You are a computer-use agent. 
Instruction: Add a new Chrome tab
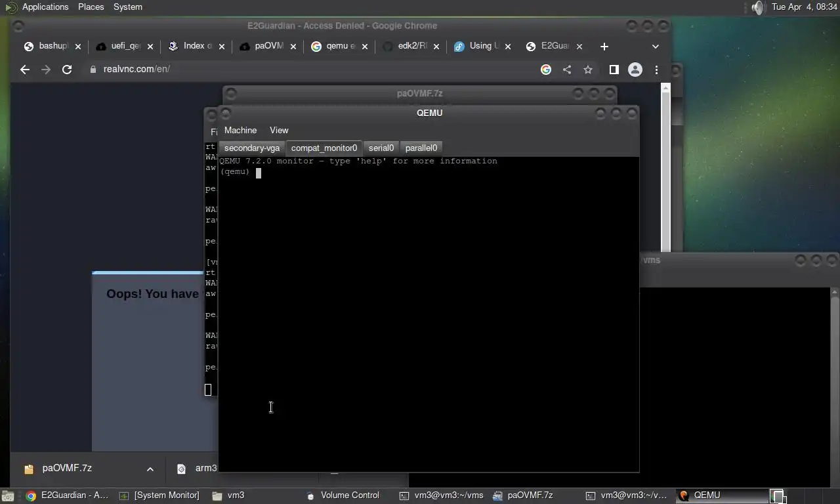pos(604,47)
